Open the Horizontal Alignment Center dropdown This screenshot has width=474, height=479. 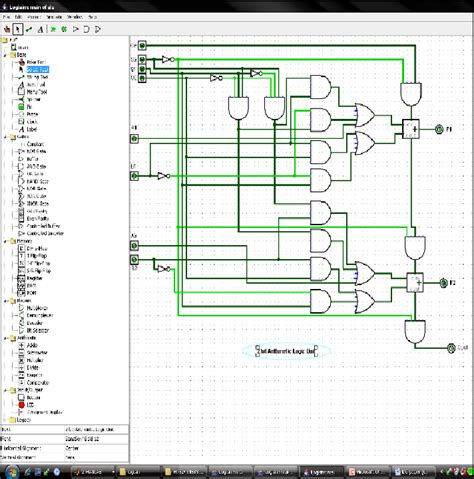pos(96,448)
